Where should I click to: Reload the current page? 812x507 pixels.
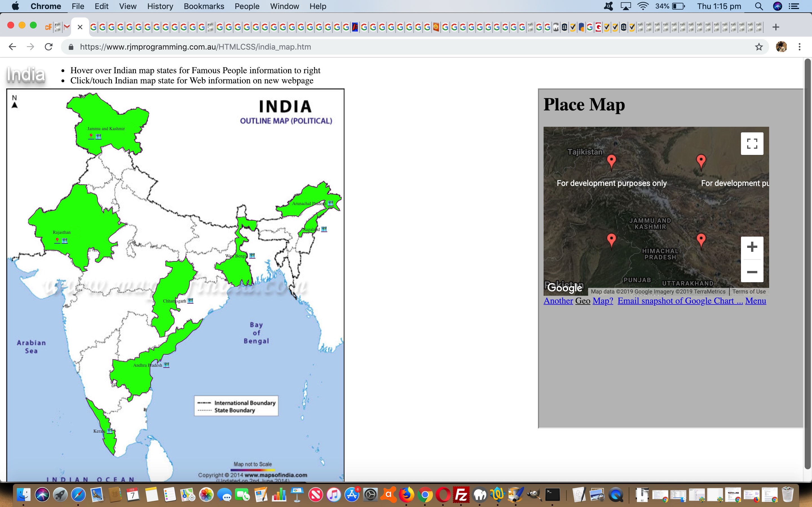tap(49, 47)
